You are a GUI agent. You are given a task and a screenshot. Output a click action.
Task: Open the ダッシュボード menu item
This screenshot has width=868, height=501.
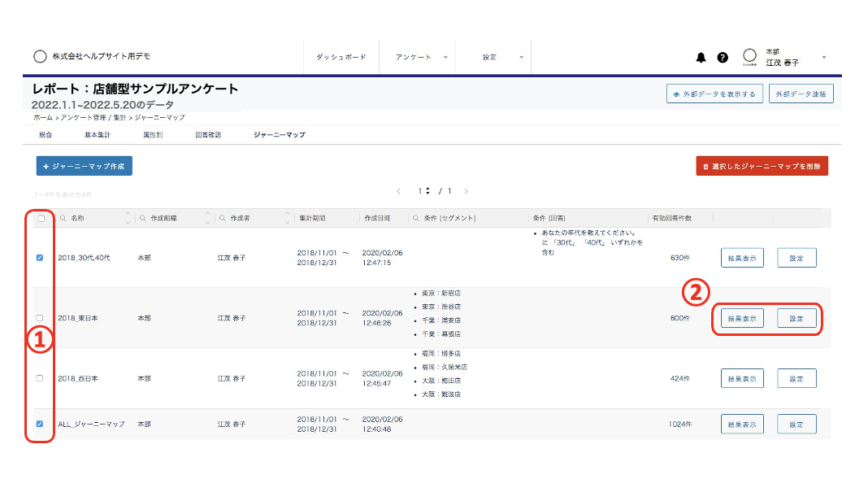(341, 57)
